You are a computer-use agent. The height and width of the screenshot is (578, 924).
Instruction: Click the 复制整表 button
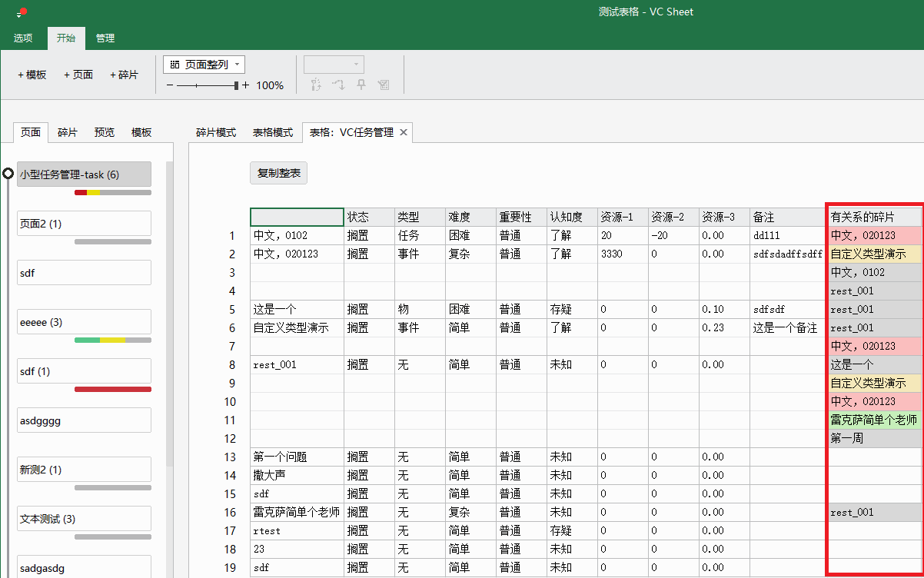point(278,173)
